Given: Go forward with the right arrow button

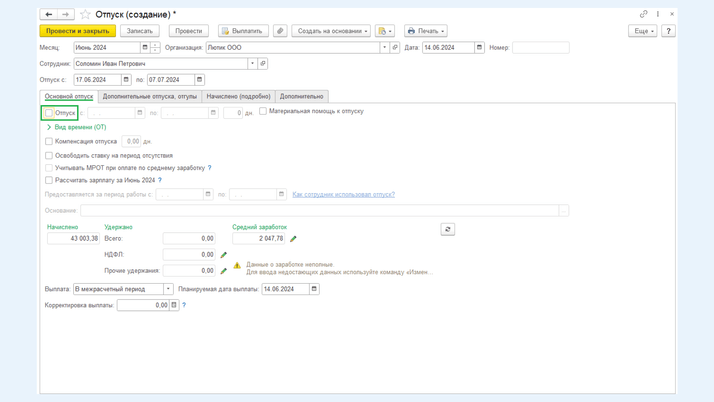Looking at the screenshot, I should 66,15.
